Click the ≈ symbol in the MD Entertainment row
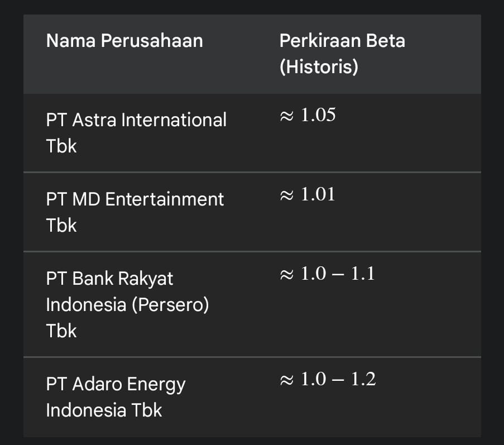Screen dimensions: 504x445 pyautogui.click(x=286, y=195)
